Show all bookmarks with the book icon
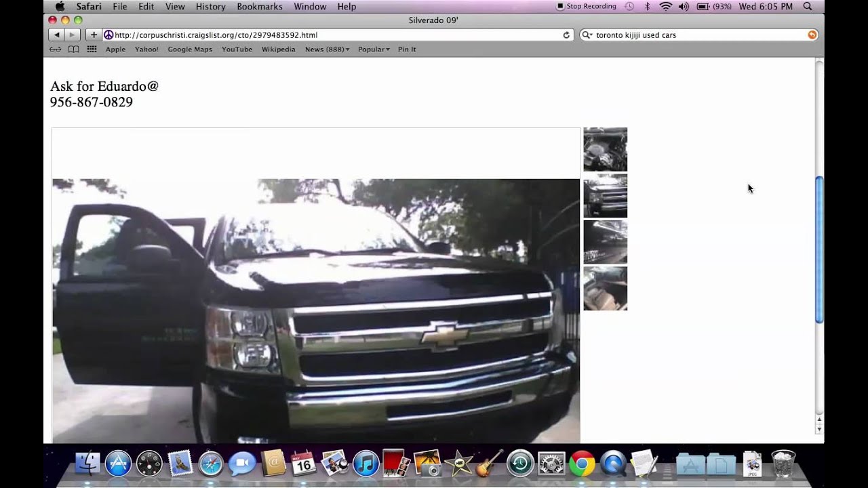The width and height of the screenshot is (868, 488). click(x=73, y=49)
